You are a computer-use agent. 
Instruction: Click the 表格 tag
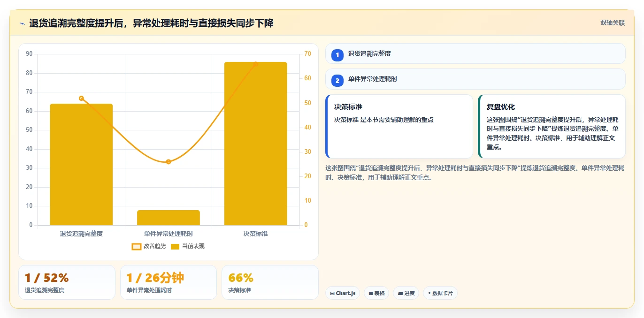376,293
